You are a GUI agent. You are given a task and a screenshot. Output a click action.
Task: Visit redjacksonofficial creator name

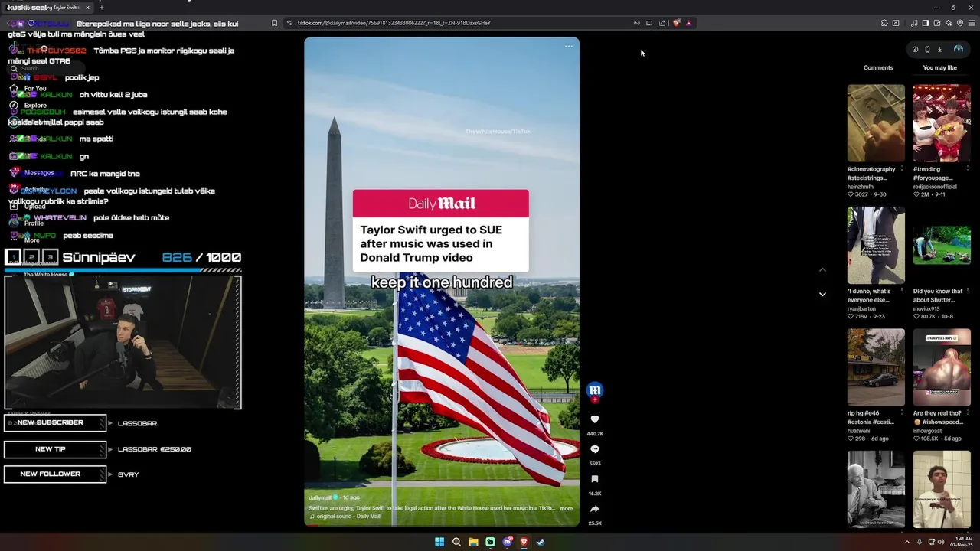pos(935,186)
